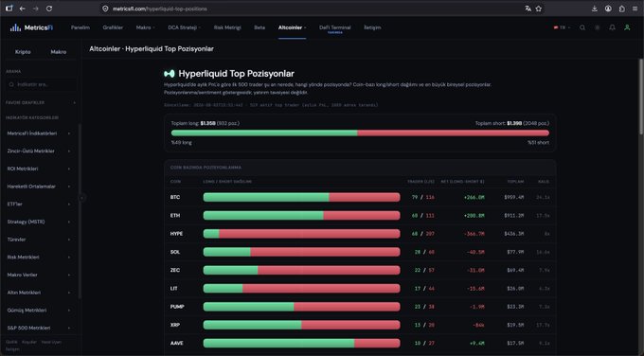
Task: Go back with the browser back arrow
Action: [22, 9]
